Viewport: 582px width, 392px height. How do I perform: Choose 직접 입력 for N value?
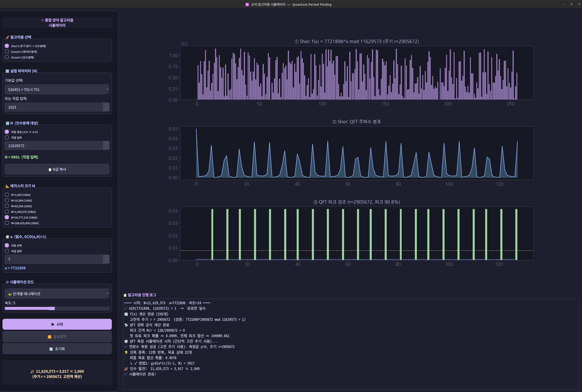click(7, 137)
